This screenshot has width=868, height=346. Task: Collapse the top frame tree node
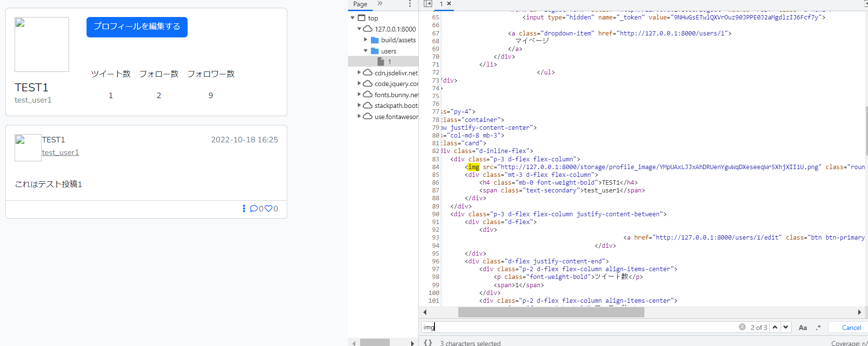pyautogui.click(x=353, y=18)
